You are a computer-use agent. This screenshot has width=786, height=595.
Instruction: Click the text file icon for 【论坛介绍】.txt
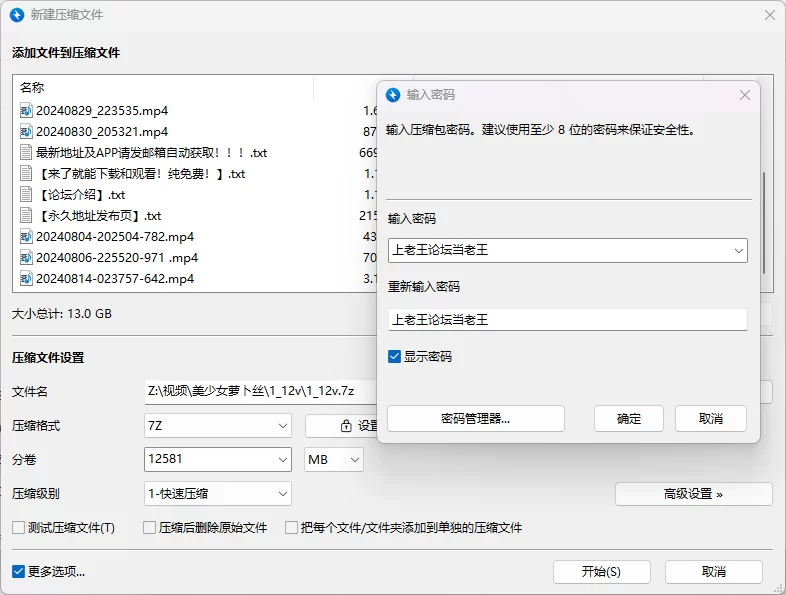point(26,195)
